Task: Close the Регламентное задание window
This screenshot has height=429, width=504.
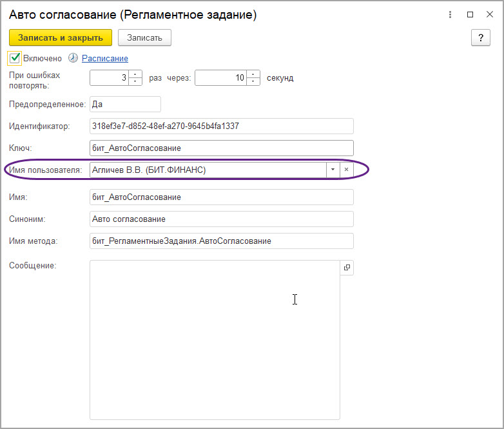Action: tap(490, 14)
